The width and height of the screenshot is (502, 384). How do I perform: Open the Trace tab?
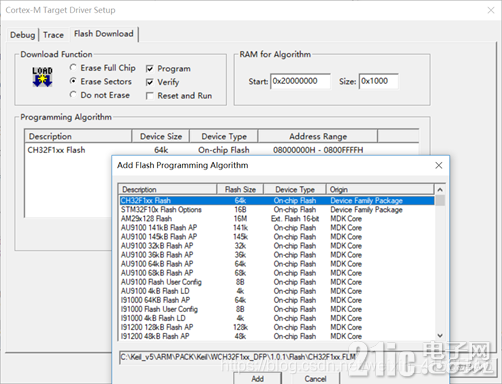click(x=53, y=35)
